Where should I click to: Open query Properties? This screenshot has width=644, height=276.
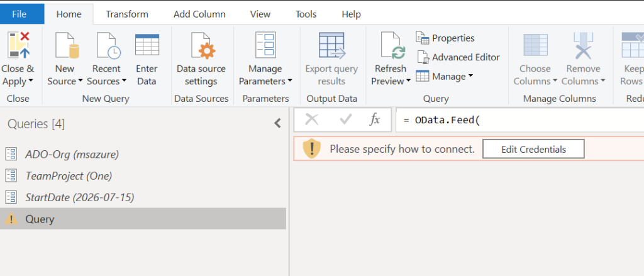[x=445, y=38]
